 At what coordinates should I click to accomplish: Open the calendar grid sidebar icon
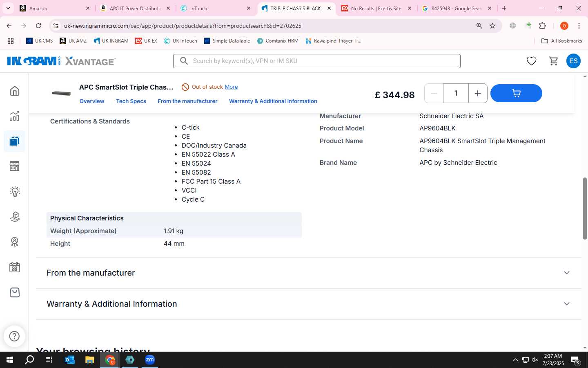coord(15,267)
